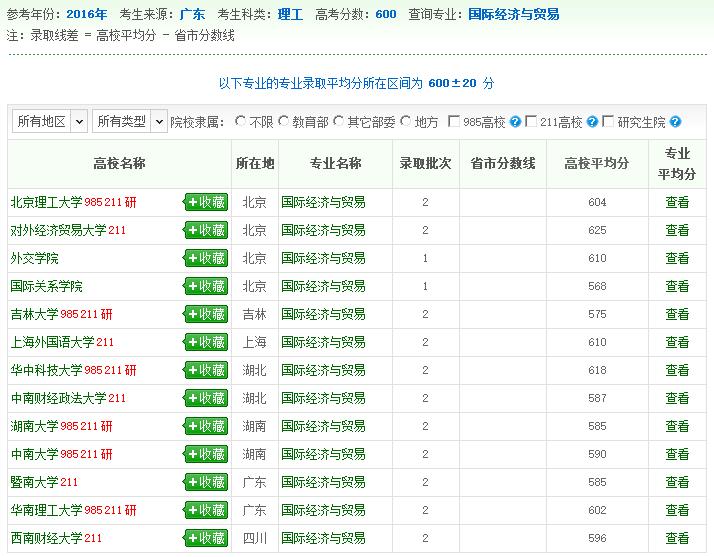
Task: Open help icon next to 研究生院
Action: coord(675,122)
